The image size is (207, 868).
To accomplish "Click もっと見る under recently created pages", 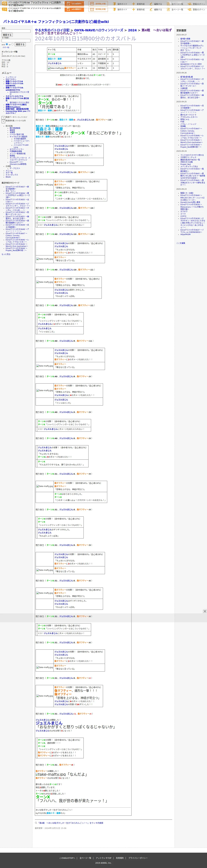I will pyautogui.click(x=6, y=254).
